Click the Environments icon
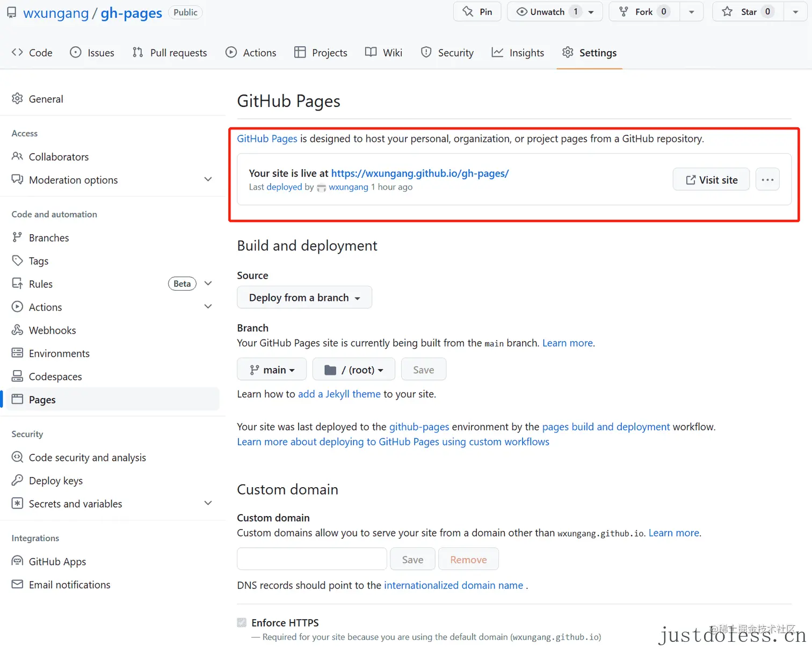 click(x=17, y=353)
